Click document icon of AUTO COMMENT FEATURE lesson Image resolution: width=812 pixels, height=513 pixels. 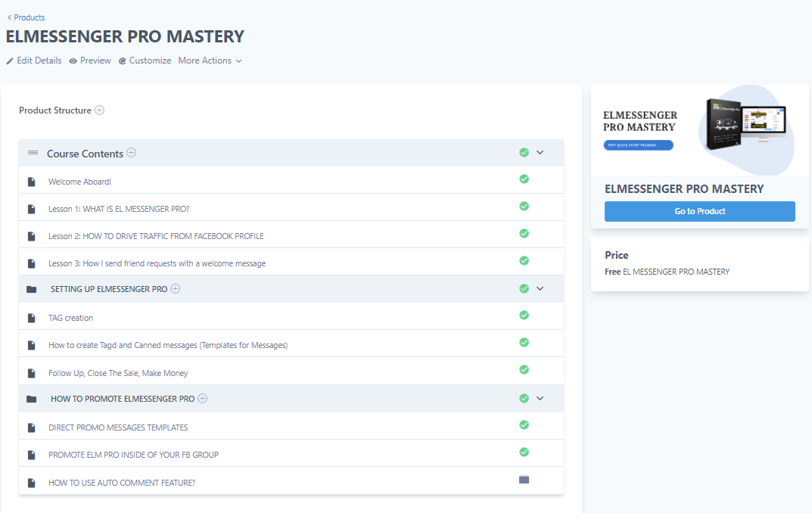(x=32, y=483)
